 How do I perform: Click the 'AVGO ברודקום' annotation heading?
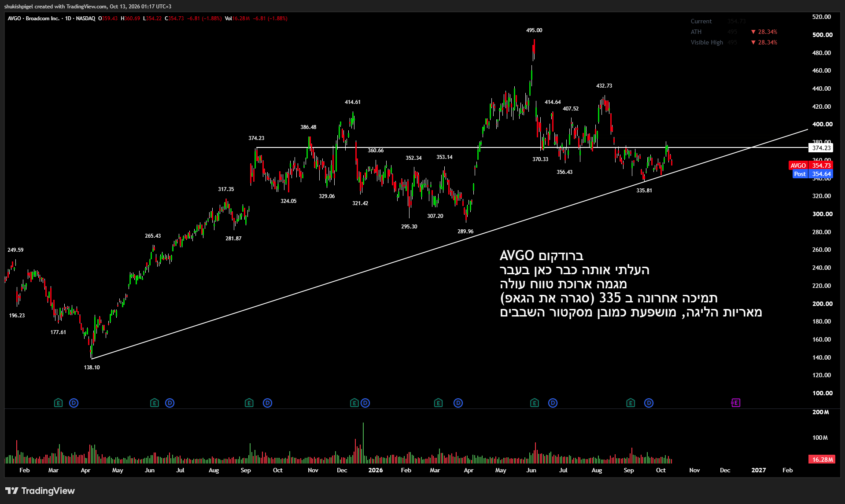click(542, 256)
